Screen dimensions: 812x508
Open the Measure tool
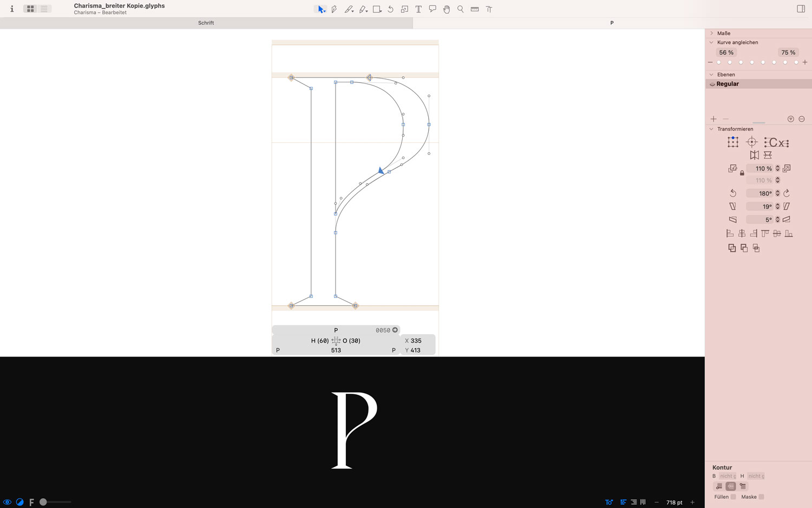[474, 9]
